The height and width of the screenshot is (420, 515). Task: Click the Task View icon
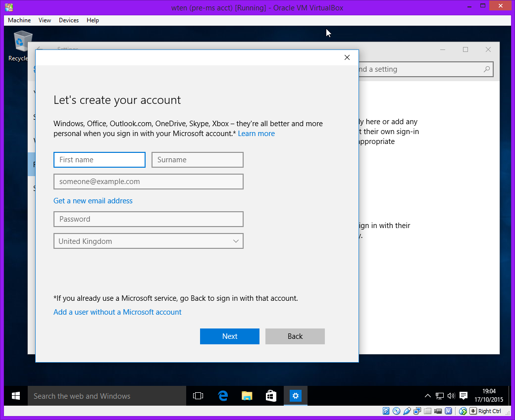tap(198, 396)
